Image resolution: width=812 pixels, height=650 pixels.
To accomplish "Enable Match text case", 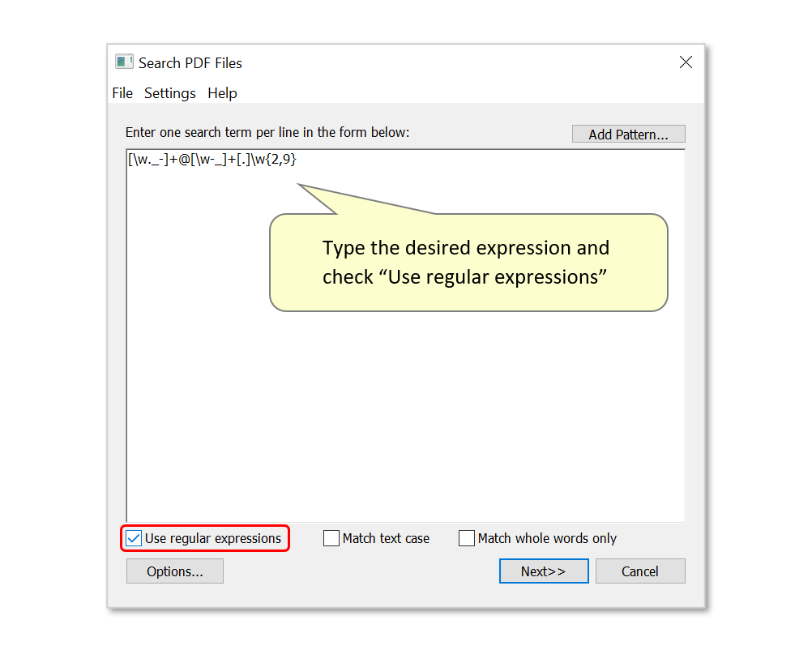I will tap(331, 538).
